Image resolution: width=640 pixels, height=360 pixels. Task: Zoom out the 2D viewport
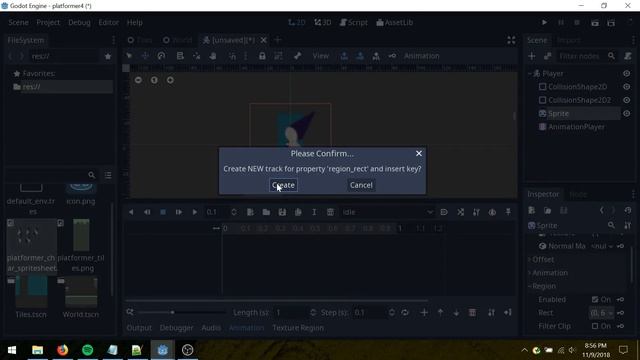[138, 80]
